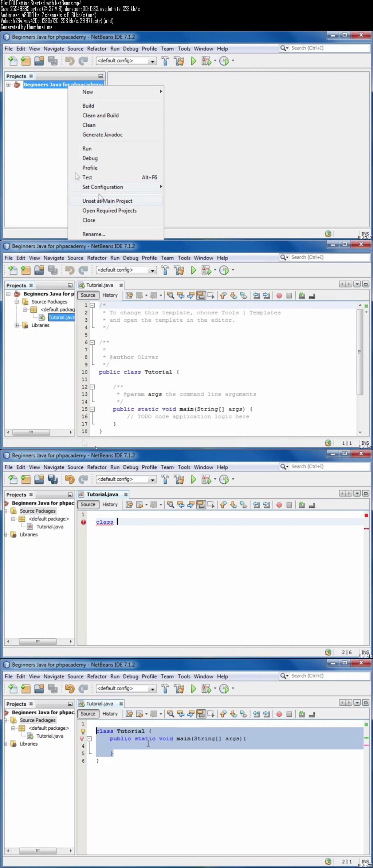Click Find Next Occurrence icon in template-comment editor toolbar

(191, 296)
